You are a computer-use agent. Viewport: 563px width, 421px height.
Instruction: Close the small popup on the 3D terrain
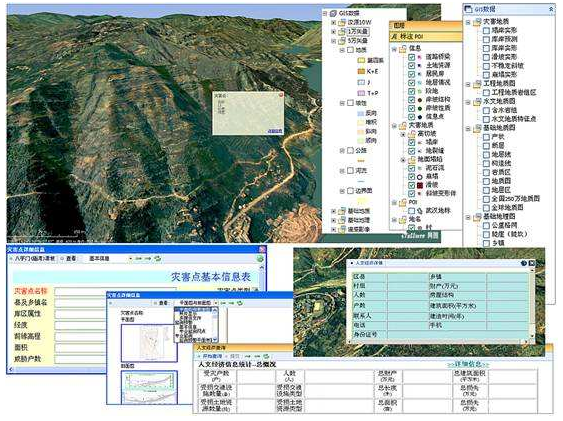coord(281,95)
